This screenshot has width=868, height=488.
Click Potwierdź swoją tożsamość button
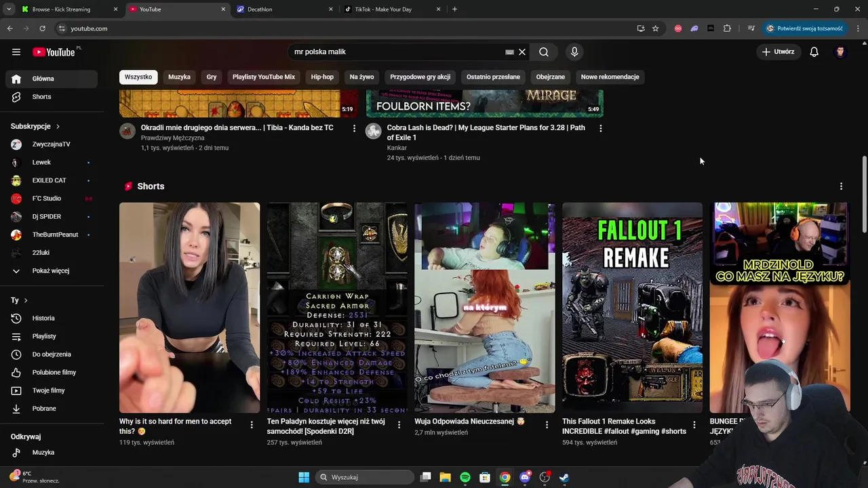coord(805,28)
